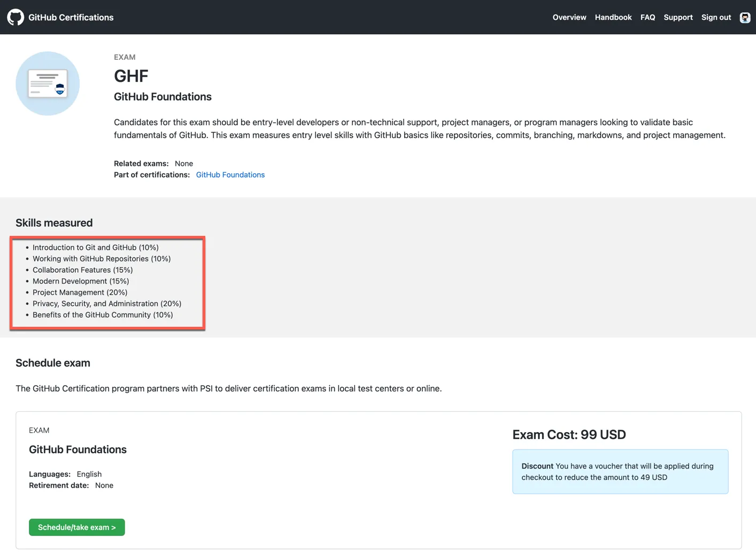The height and width of the screenshot is (560, 756).
Task: Click the Modern Development skill entry
Action: click(x=81, y=281)
